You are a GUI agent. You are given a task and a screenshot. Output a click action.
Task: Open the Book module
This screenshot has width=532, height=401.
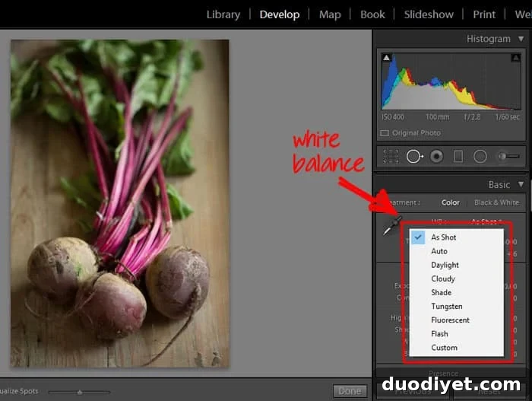click(x=372, y=14)
